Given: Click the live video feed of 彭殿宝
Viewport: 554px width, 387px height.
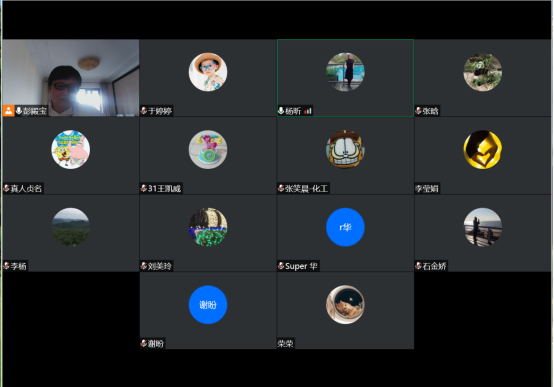Looking at the screenshot, I should [71, 78].
